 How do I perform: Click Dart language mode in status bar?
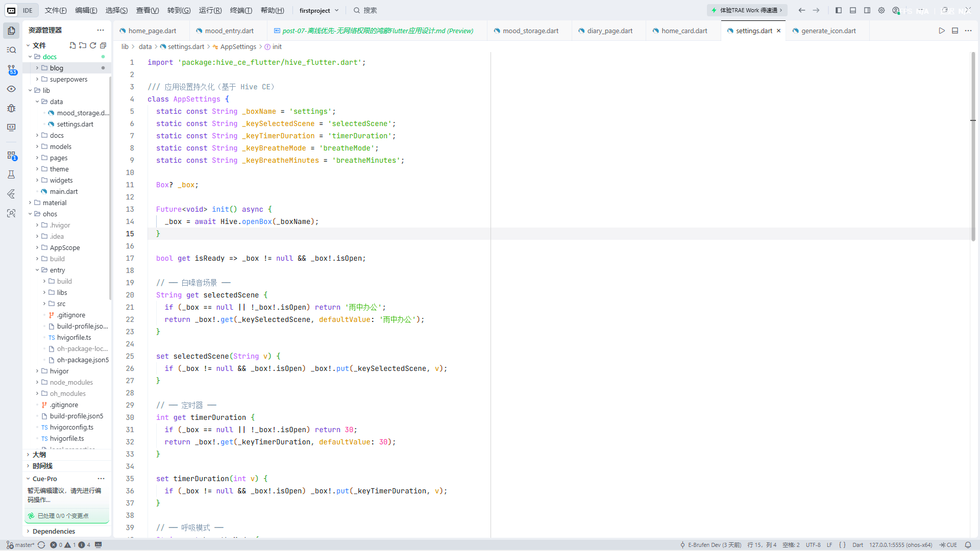coord(857,545)
